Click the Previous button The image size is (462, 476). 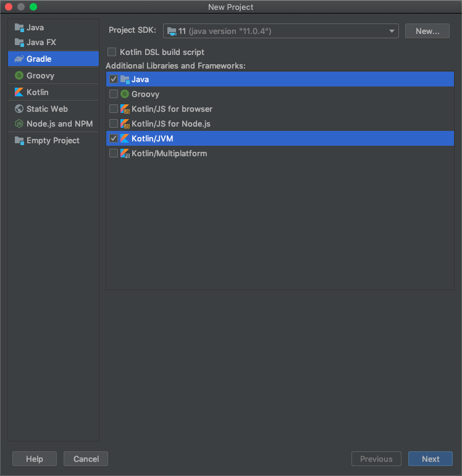click(376, 459)
